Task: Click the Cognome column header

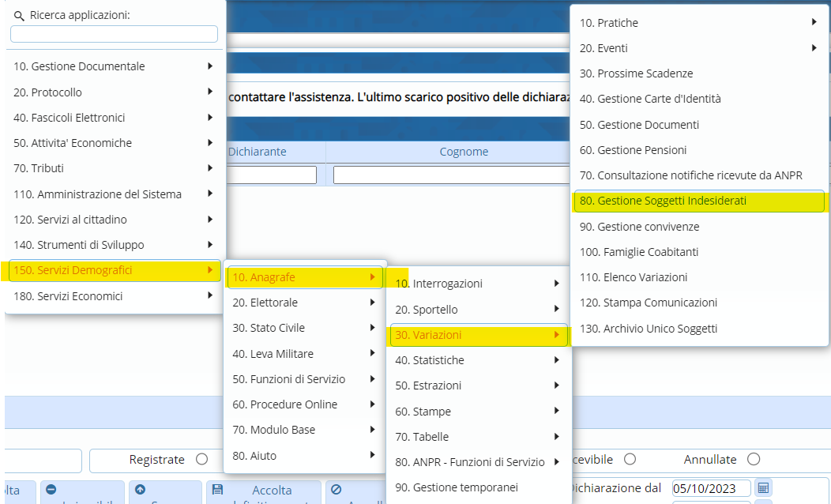Action: [463, 152]
